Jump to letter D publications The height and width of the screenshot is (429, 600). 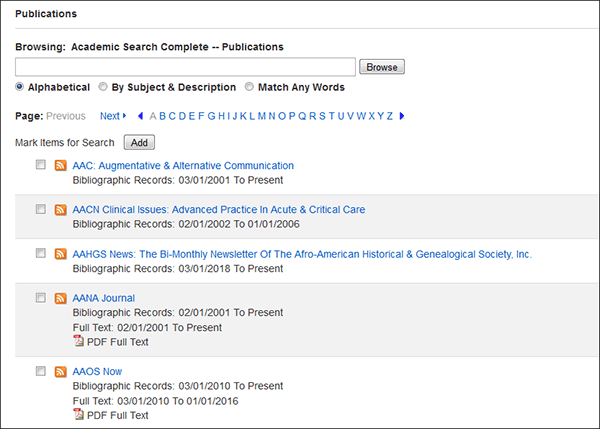tap(182, 116)
